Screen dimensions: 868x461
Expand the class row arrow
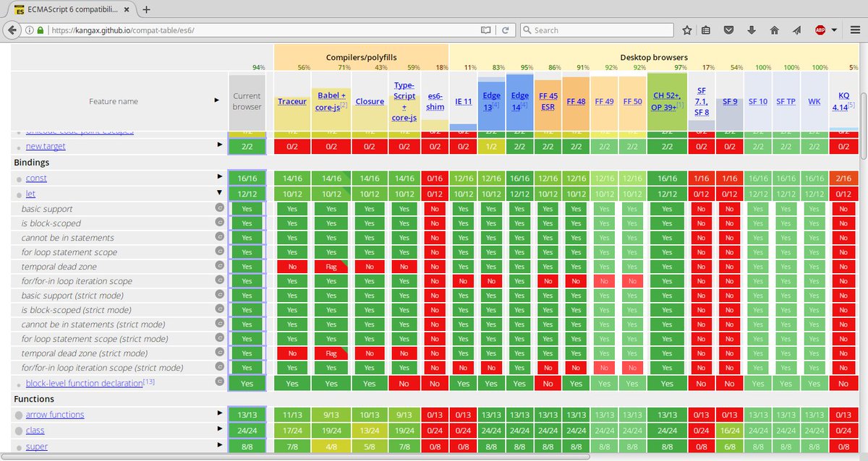pos(220,428)
